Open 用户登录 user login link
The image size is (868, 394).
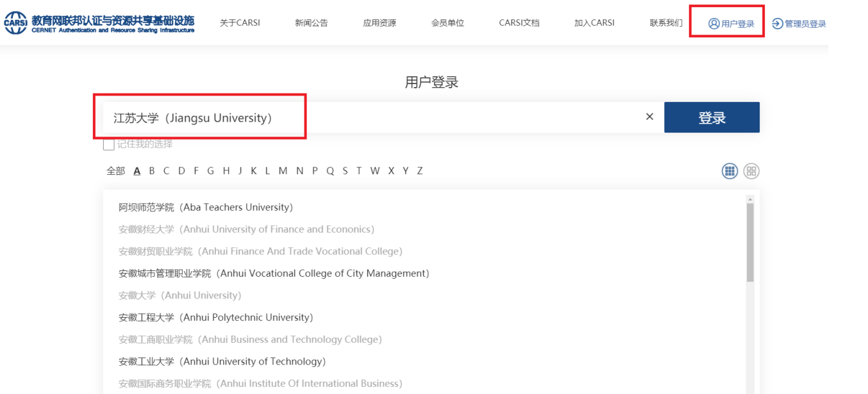(731, 24)
